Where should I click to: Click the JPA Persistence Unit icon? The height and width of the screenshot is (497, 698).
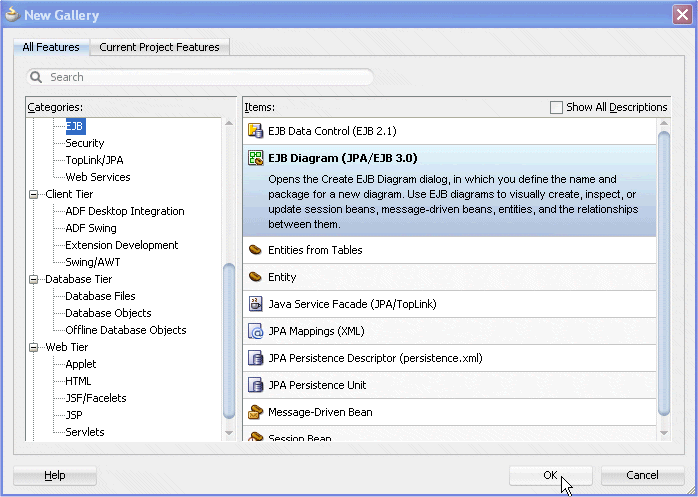256,385
